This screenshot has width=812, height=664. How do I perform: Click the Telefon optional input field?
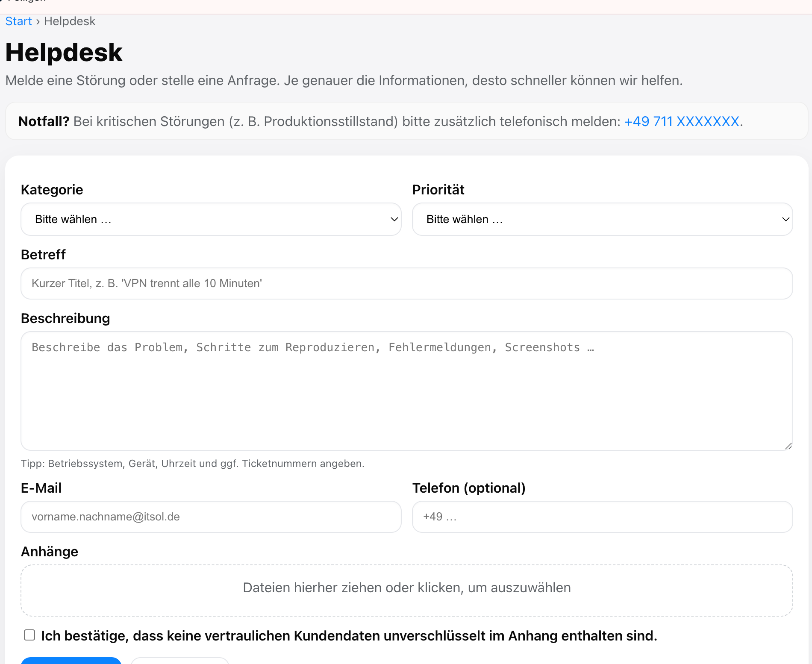[602, 517]
